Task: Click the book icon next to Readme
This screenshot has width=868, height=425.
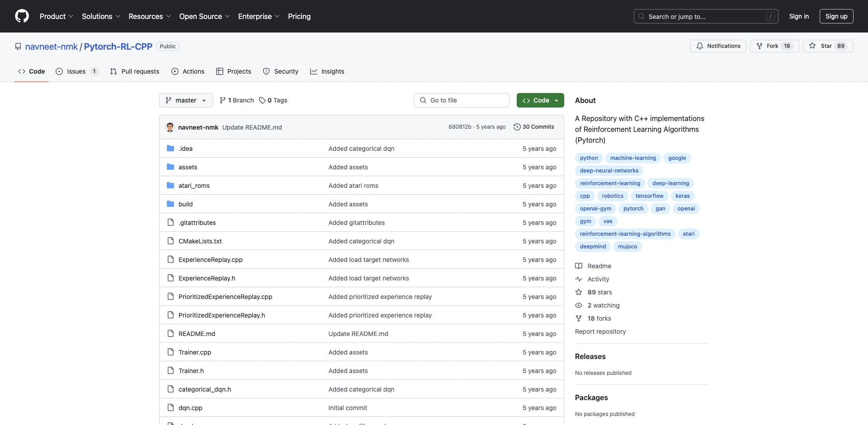Action: (x=579, y=266)
